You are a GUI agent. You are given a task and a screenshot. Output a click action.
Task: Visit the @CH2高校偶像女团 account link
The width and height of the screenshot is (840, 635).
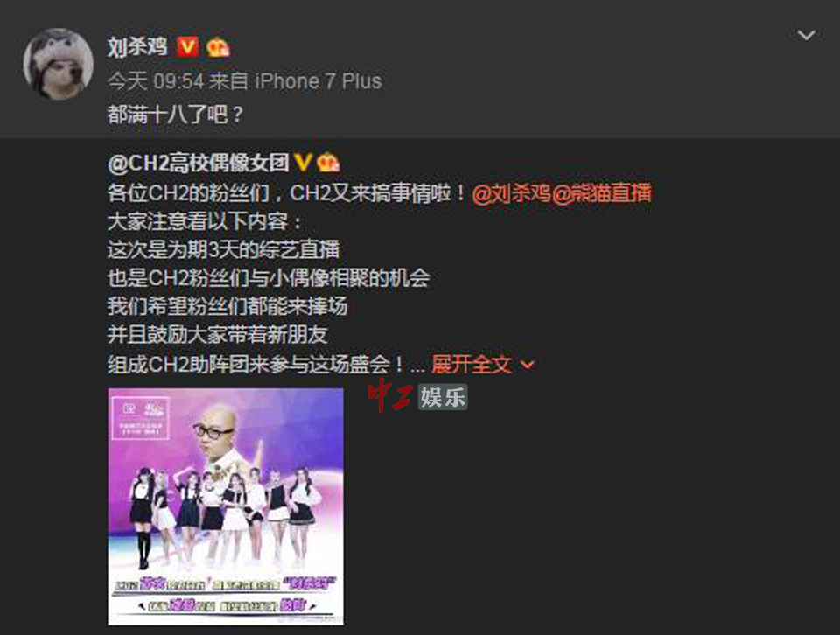pos(199,162)
